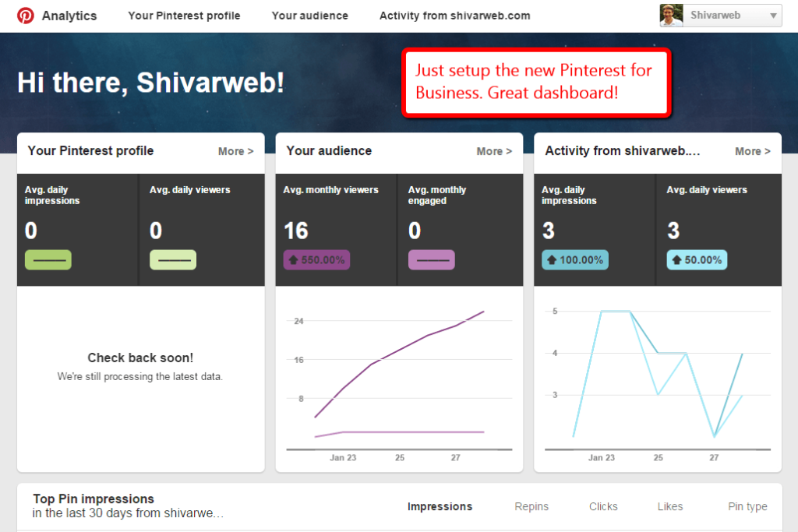
Task: Click More on Your audience card
Action: [x=494, y=151]
